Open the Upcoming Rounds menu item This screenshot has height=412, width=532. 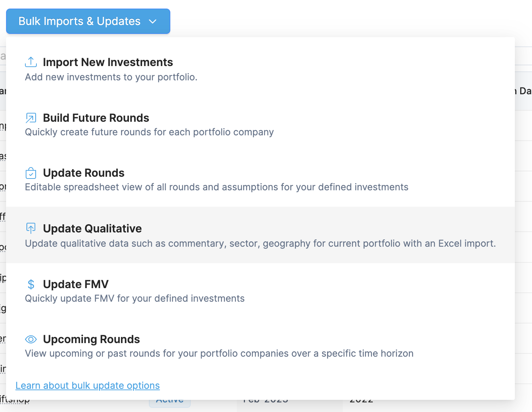click(x=91, y=339)
